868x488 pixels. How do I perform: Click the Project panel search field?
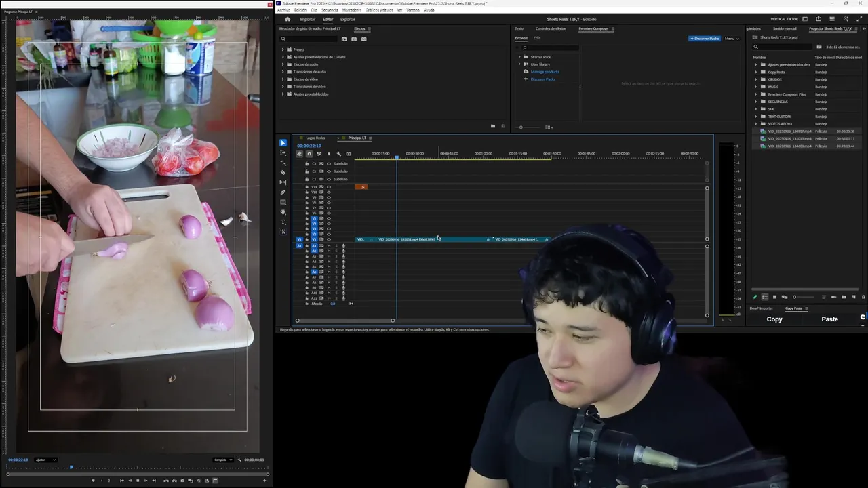[782, 47]
